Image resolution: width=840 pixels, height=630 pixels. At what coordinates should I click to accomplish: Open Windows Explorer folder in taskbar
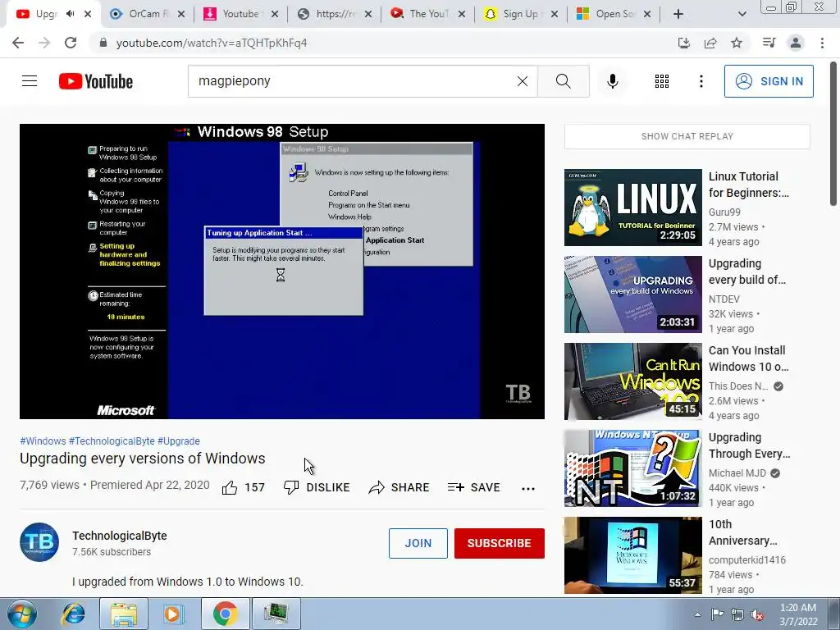pos(124,614)
